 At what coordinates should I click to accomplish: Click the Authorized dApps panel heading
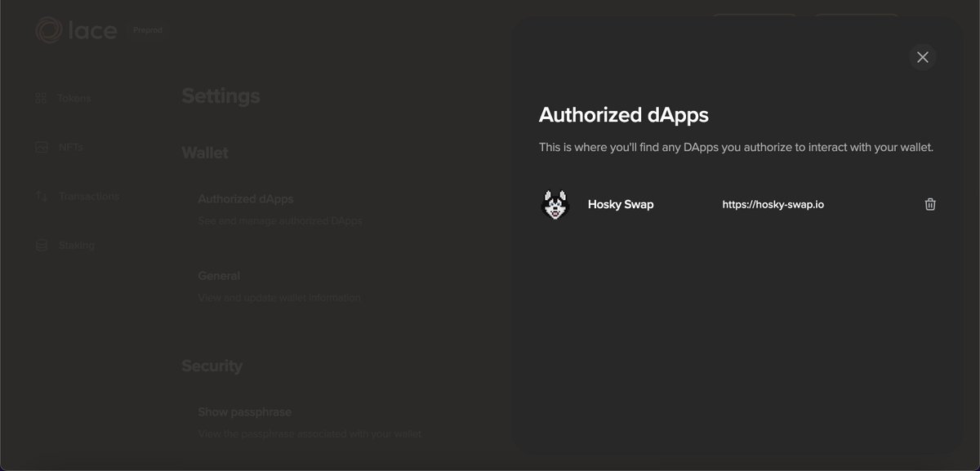pos(624,115)
